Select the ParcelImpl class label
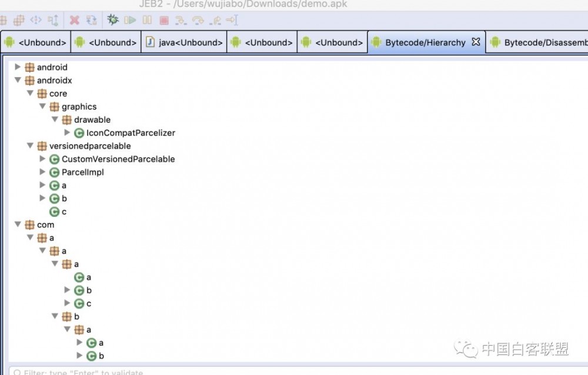 (82, 172)
